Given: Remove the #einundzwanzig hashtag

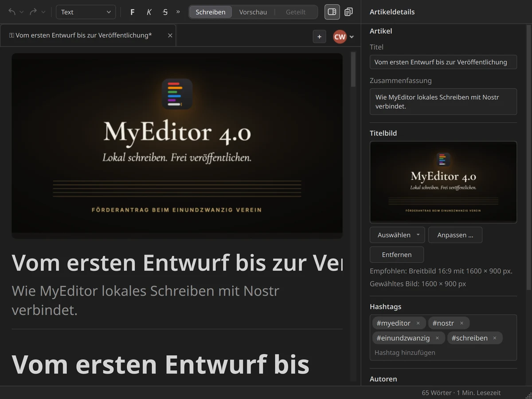Looking at the screenshot, I should (437, 338).
